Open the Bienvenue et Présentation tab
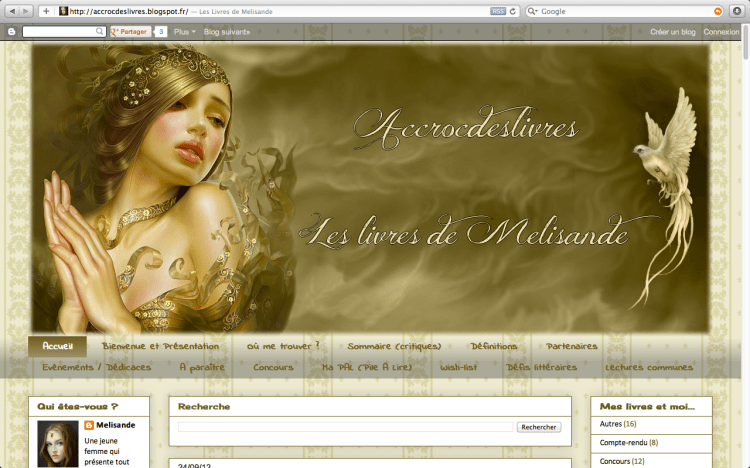This screenshot has width=750, height=468. [160, 346]
